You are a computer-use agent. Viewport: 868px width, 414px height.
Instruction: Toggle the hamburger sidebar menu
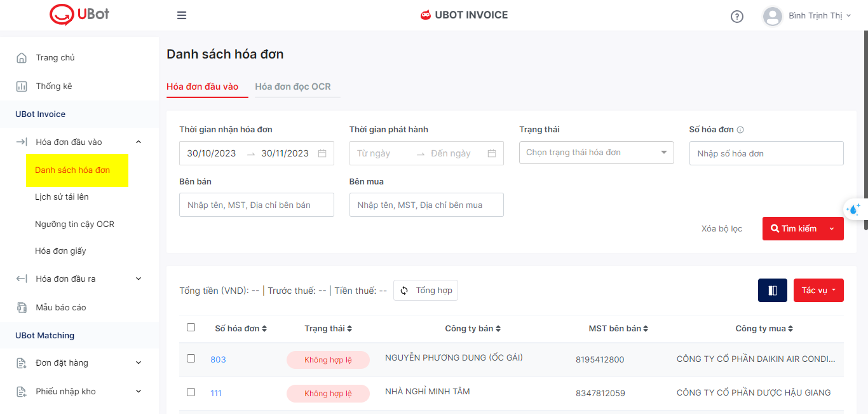182,15
